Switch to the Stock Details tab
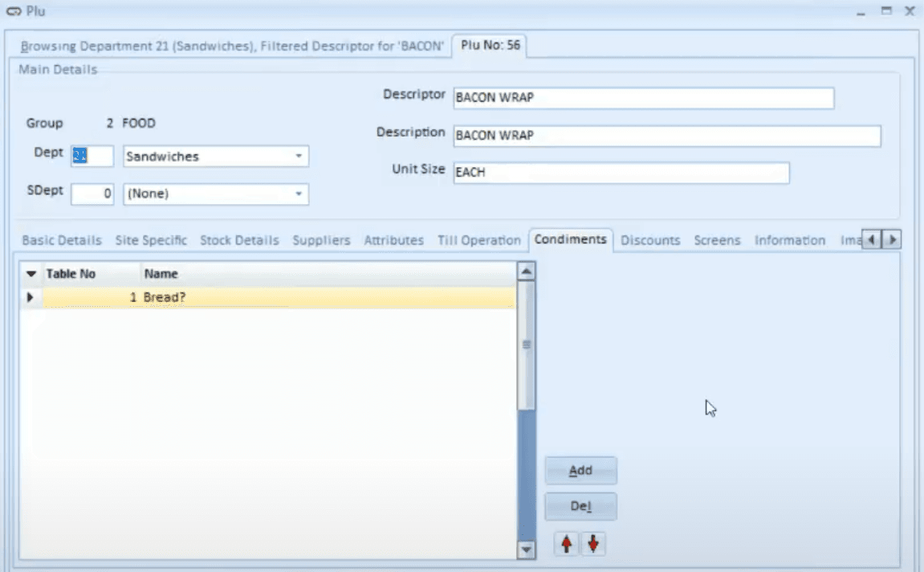 click(239, 240)
